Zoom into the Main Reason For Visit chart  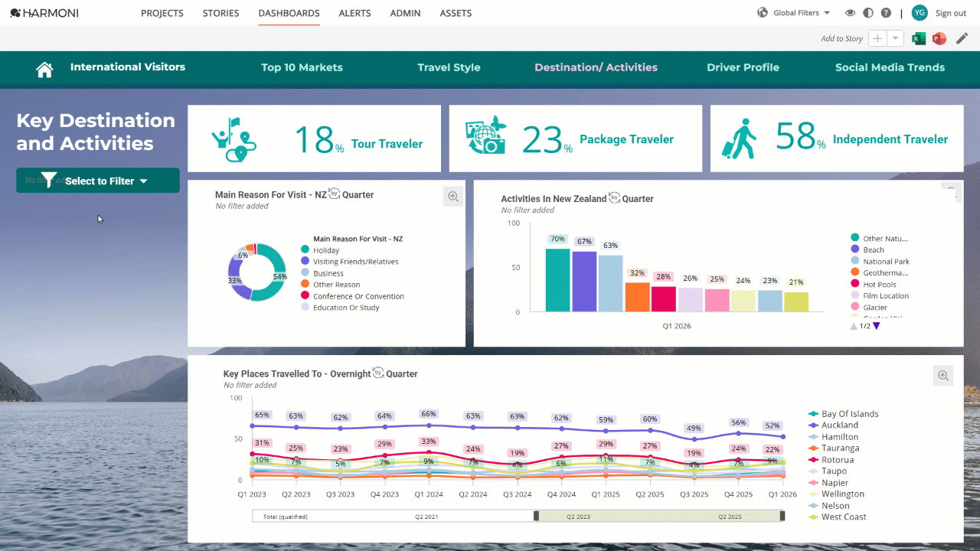coord(453,197)
